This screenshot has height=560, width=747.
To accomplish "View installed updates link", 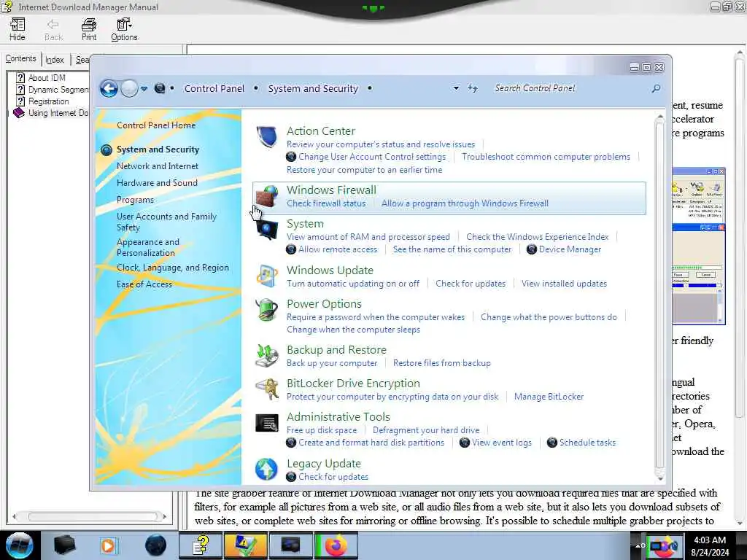I will click(x=564, y=284).
